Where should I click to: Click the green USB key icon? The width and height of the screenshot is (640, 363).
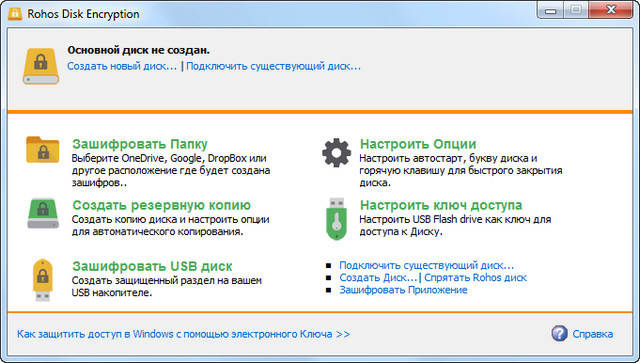click(x=336, y=219)
